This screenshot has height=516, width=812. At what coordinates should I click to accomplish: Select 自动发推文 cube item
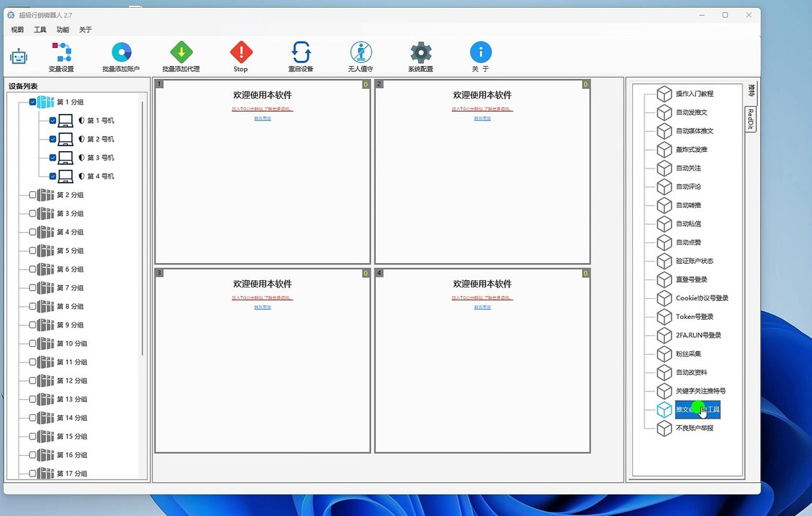click(x=682, y=113)
